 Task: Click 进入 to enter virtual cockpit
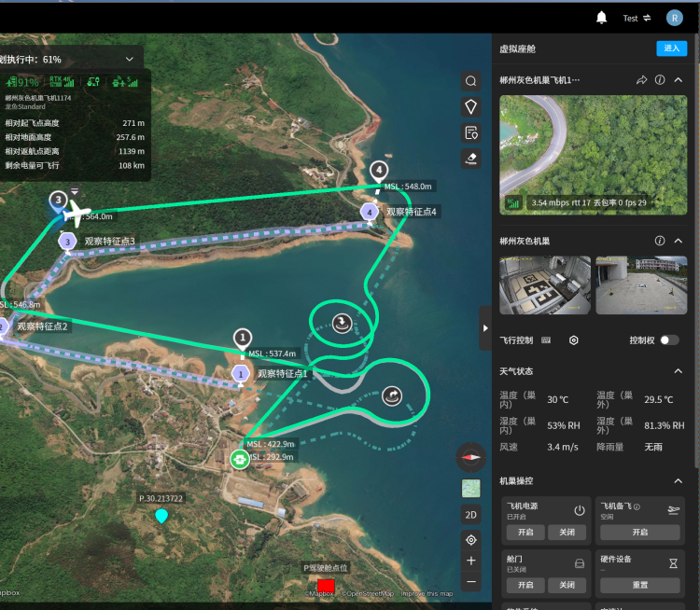[x=671, y=49]
